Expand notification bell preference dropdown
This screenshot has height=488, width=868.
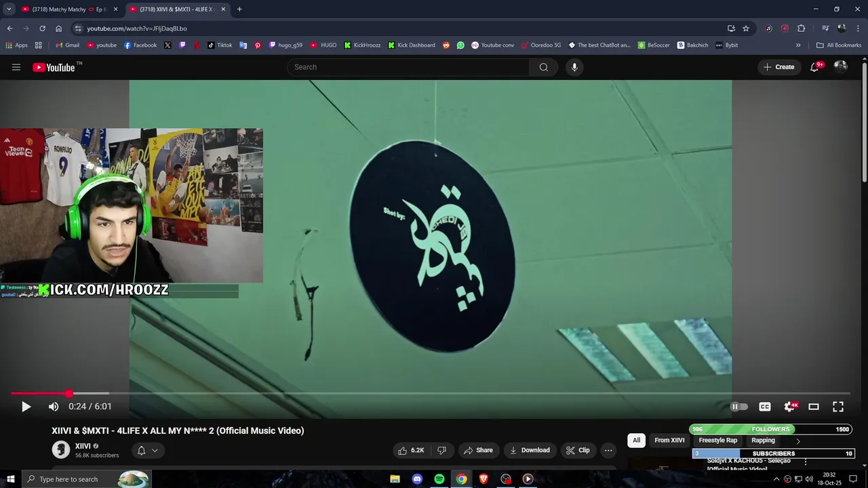[x=155, y=450]
